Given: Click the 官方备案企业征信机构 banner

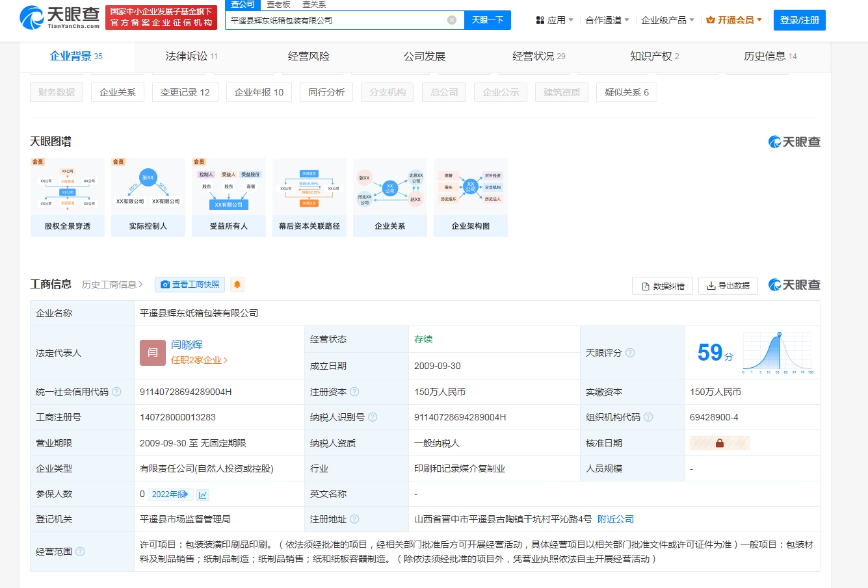Looking at the screenshot, I should (x=161, y=18).
